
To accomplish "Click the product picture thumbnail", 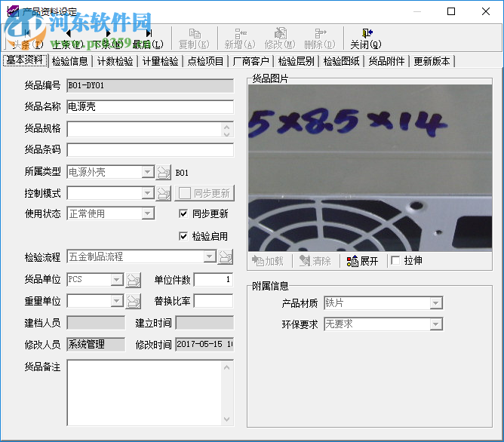I will click(x=370, y=167).
